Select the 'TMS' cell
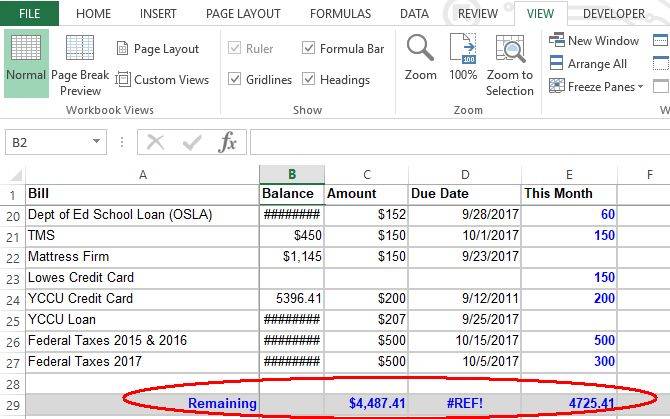 [x=142, y=236]
